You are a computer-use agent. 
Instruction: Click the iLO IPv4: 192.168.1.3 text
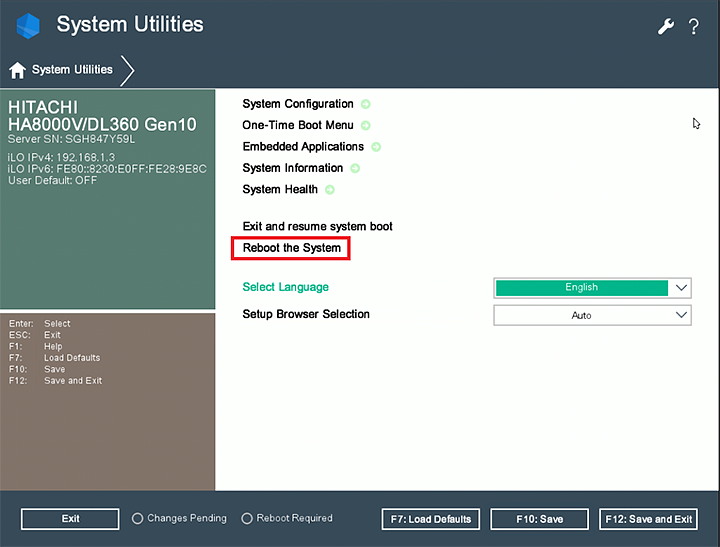click(61, 158)
